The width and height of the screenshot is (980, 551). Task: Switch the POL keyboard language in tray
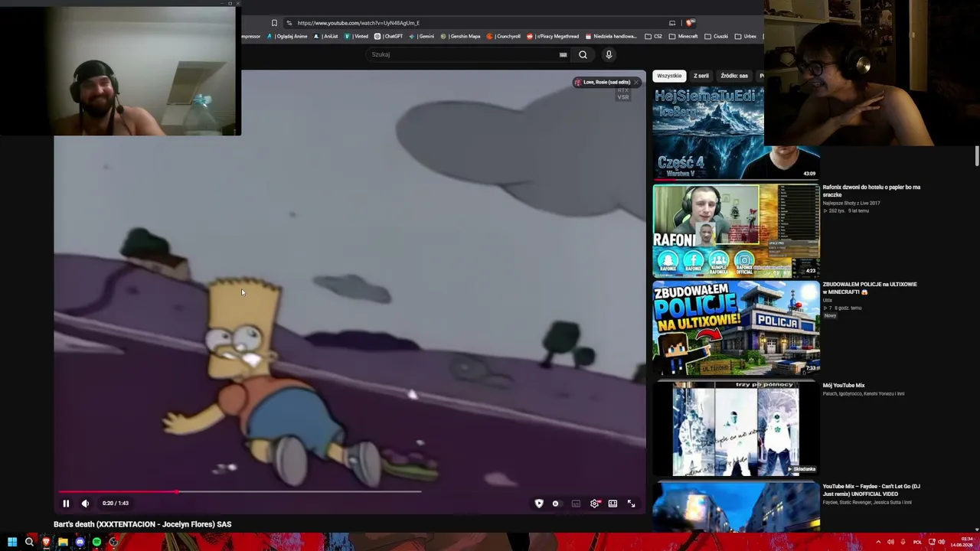(x=917, y=543)
